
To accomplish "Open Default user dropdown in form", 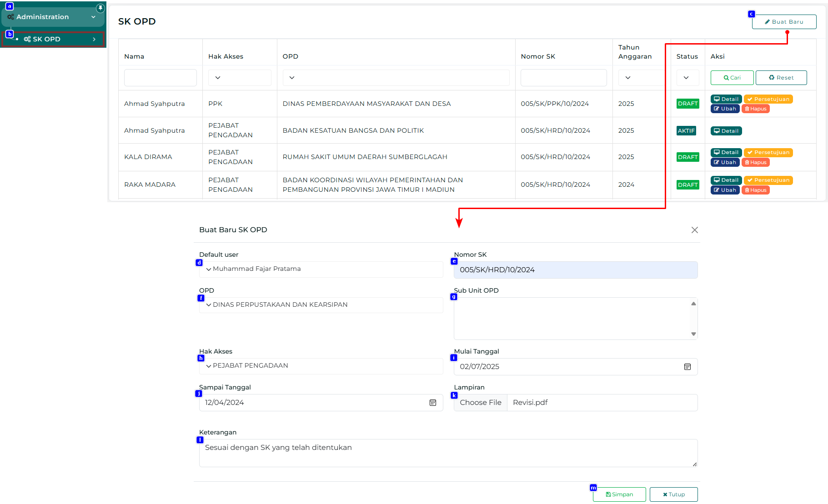I will (321, 269).
